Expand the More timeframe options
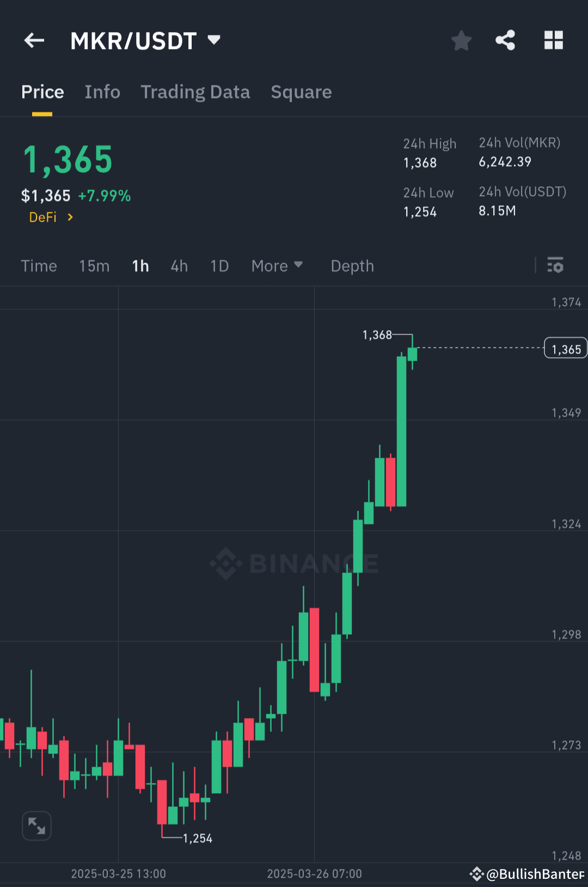The width and height of the screenshot is (588, 887). click(x=277, y=266)
